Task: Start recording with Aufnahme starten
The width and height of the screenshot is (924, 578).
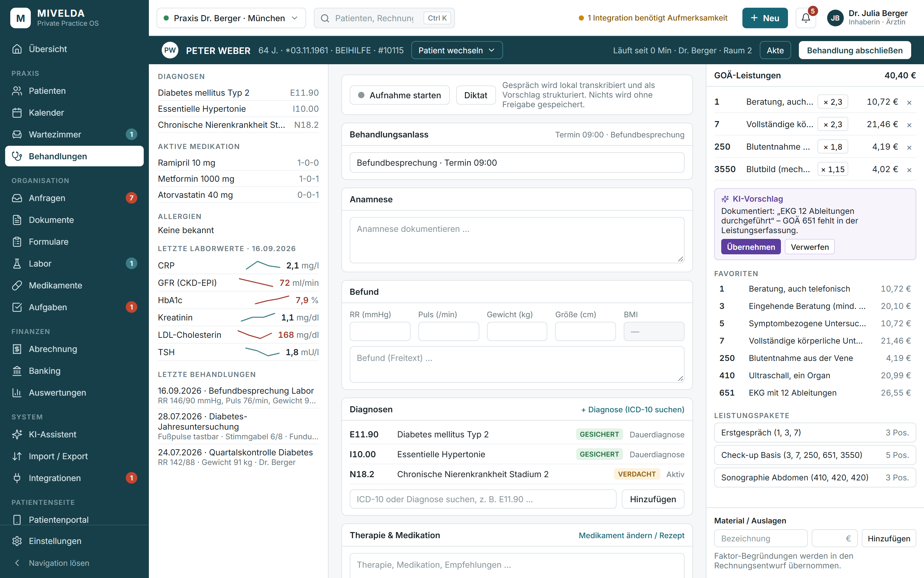Action: (399, 95)
